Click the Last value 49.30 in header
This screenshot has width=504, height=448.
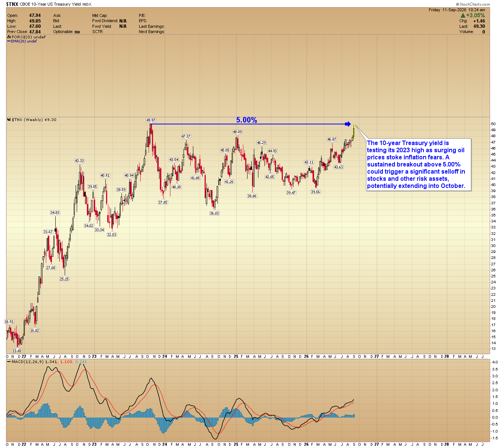click(479, 26)
